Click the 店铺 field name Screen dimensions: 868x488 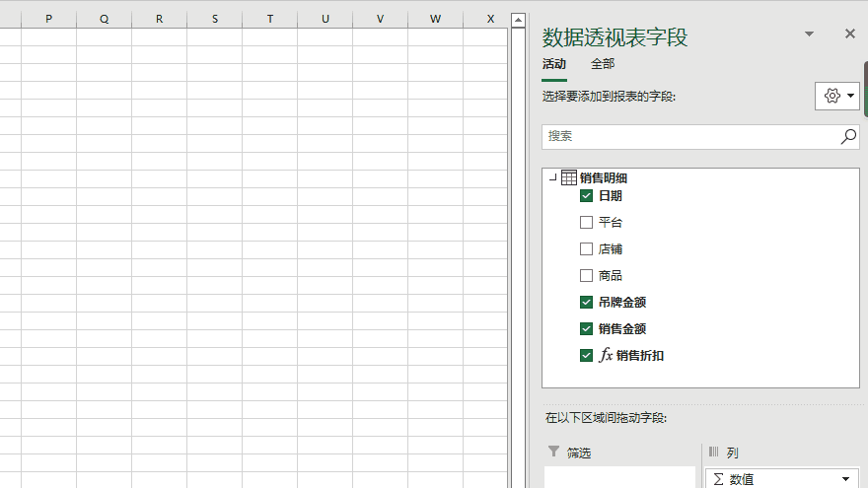[x=610, y=249]
